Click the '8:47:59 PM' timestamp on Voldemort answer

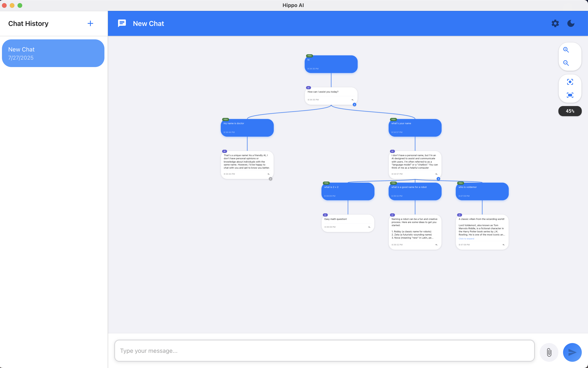tap(464, 245)
